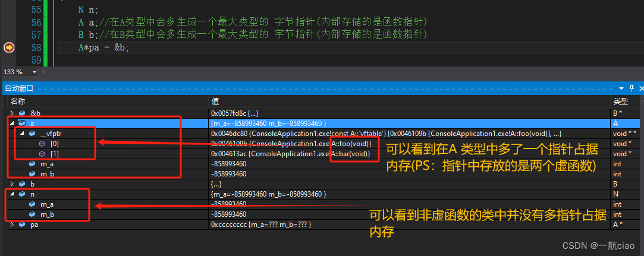The width and height of the screenshot is (644, 256).
Task: Click the purple icon beside [1]
Action: [x=42, y=153]
